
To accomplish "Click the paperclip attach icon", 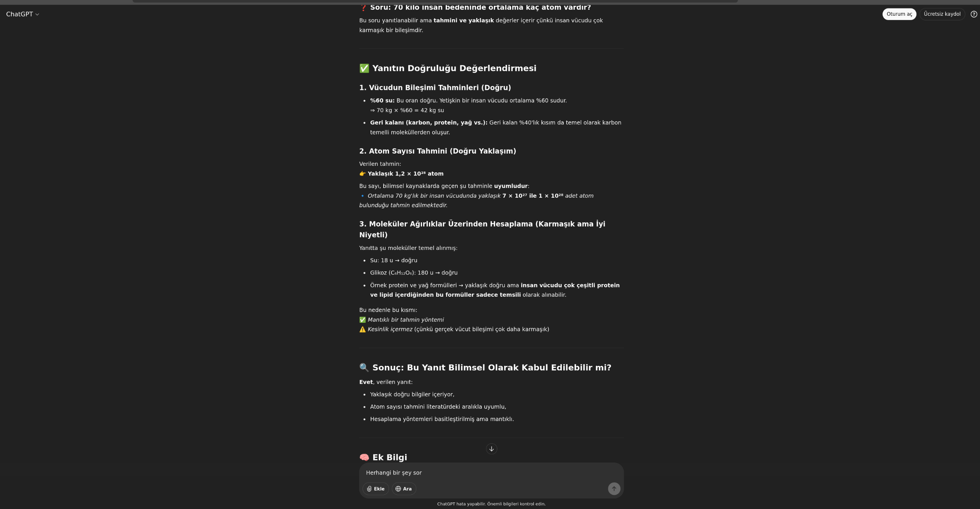I will 369,489.
